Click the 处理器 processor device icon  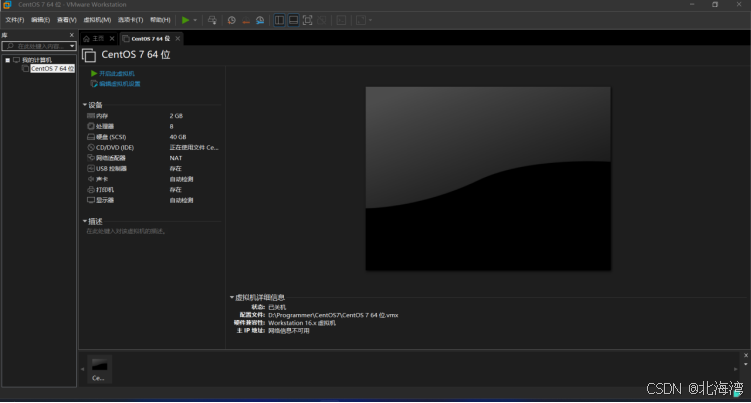91,127
